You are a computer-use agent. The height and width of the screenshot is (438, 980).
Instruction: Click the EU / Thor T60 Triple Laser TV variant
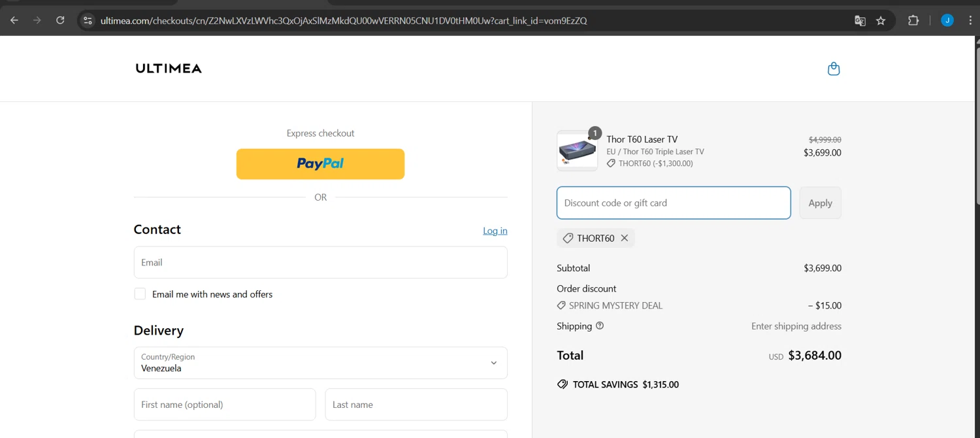[x=655, y=152]
